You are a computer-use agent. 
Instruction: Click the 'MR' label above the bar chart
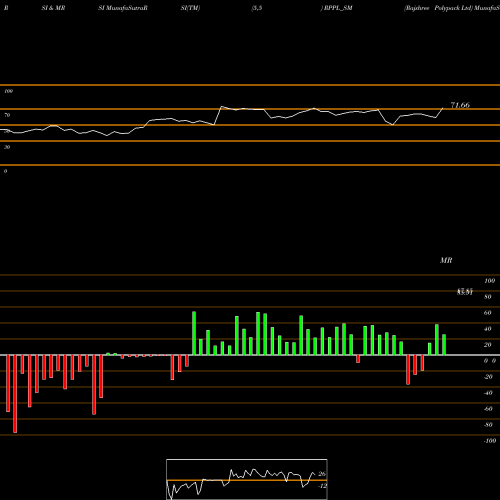(446, 260)
